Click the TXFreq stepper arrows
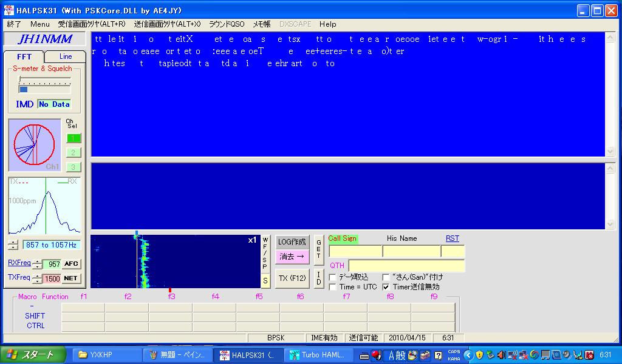Screen dimensions: 622x364 coord(37,278)
